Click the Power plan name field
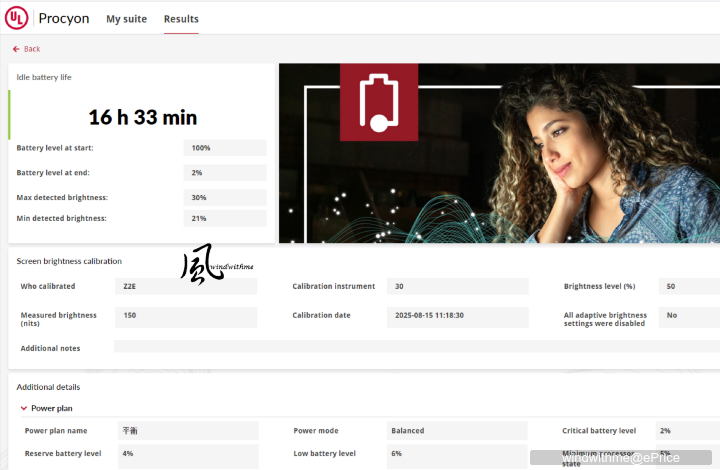 pyautogui.click(x=187, y=431)
